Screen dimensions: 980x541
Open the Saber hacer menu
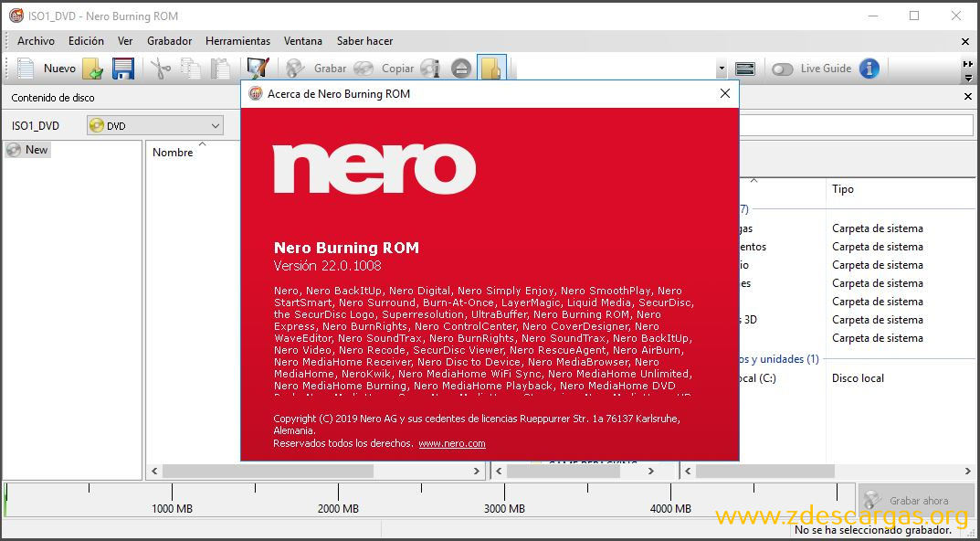click(364, 40)
